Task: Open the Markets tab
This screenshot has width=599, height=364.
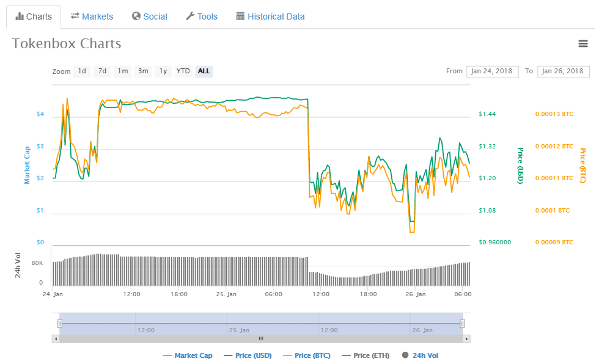Action: click(x=92, y=16)
